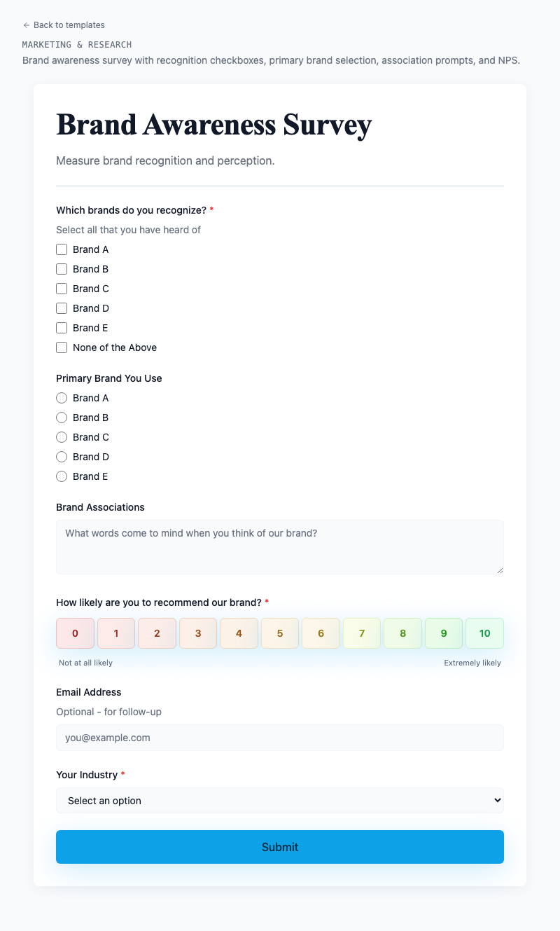
Task: Select Brand A as your primary brand
Action: pyautogui.click(x=62, y=398)
